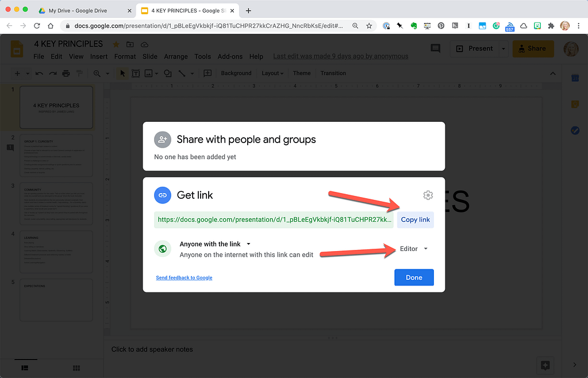This screenshot has height=378, width=588.
Task: Switch to grid view in the filmstrip
Action: (x=76, y=368)
